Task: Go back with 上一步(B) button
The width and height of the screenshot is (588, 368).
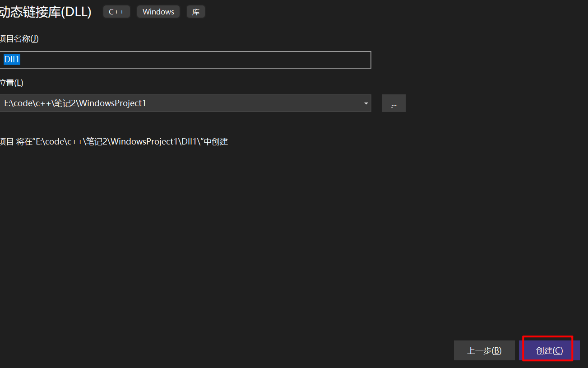Action: tap(484, 350)
